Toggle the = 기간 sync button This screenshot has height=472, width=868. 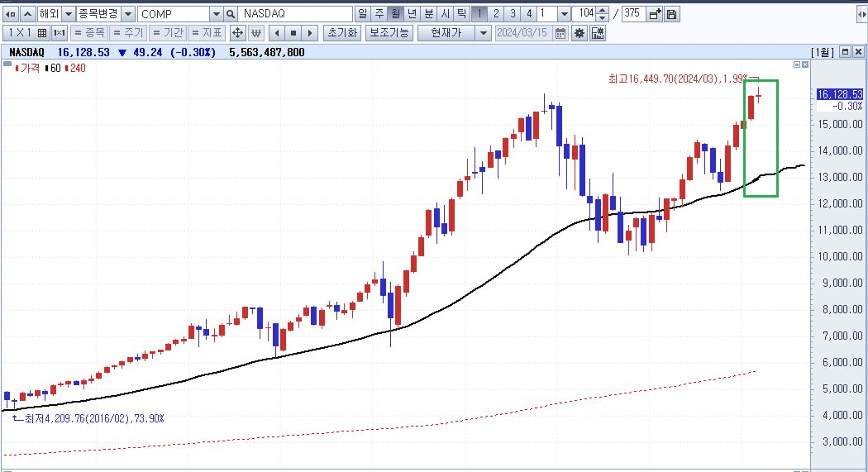168,33
